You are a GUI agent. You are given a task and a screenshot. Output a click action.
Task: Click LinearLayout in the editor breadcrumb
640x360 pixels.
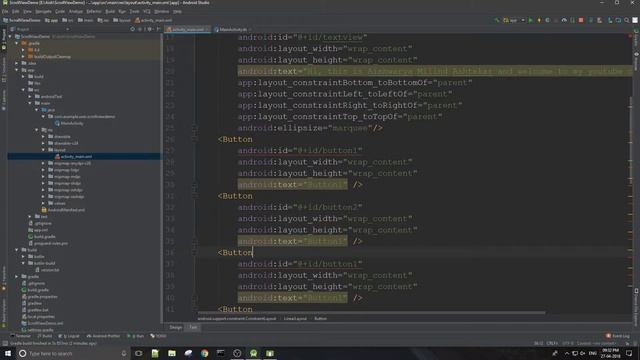point(295,318)
